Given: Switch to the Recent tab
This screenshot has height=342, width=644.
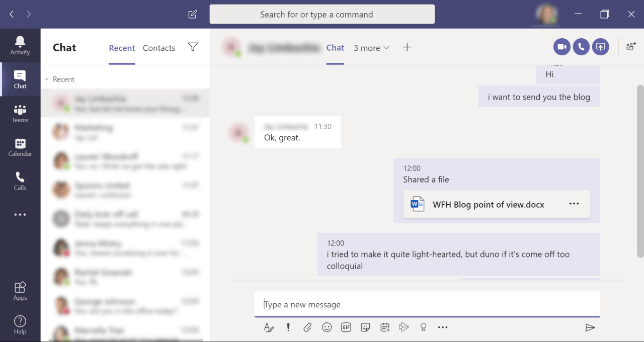Looking at the screenshot, I should pos(122,48).
